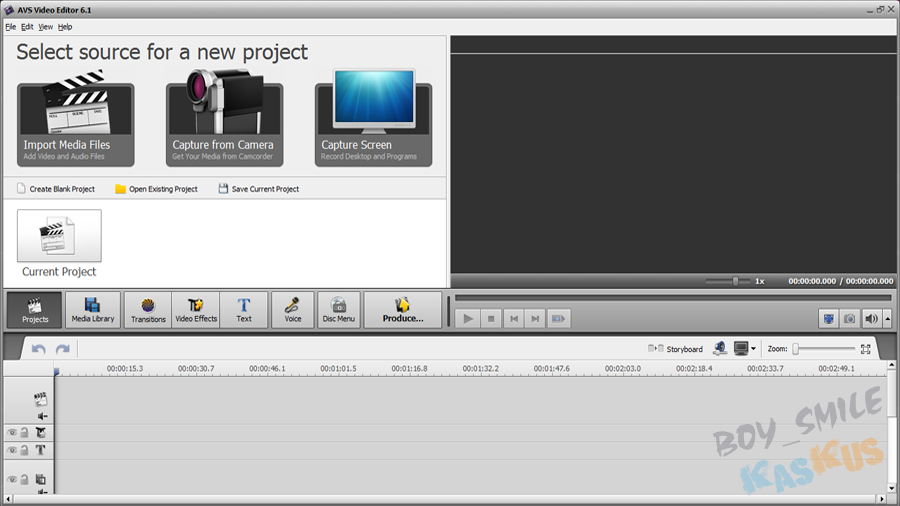Viewport: 900px width, 506px height.
Task: Choose Capture from Camera source
Action: 224,119
